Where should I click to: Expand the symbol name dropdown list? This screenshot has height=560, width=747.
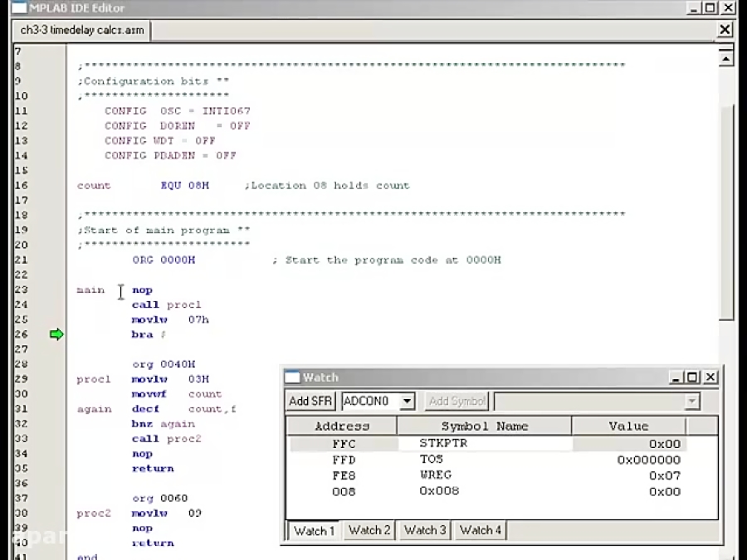[x=691, y=402]
